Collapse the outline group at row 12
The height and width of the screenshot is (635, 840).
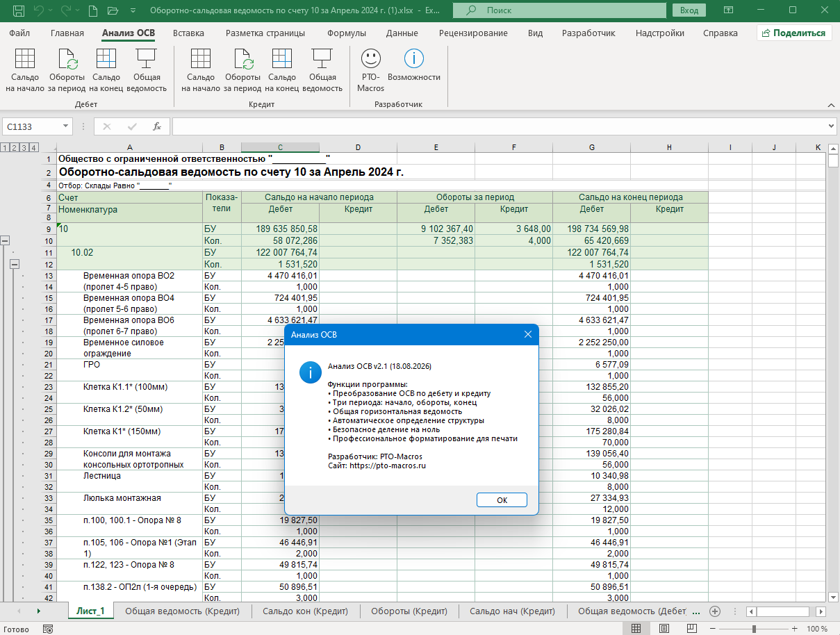coord(15,264)
